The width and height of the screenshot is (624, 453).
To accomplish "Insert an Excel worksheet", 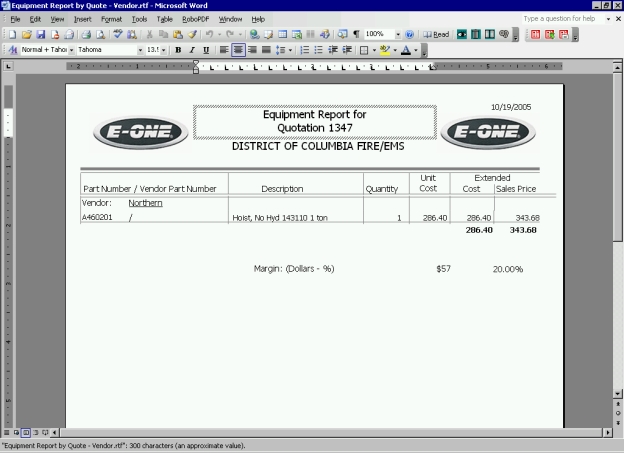I will pos(297,35).
